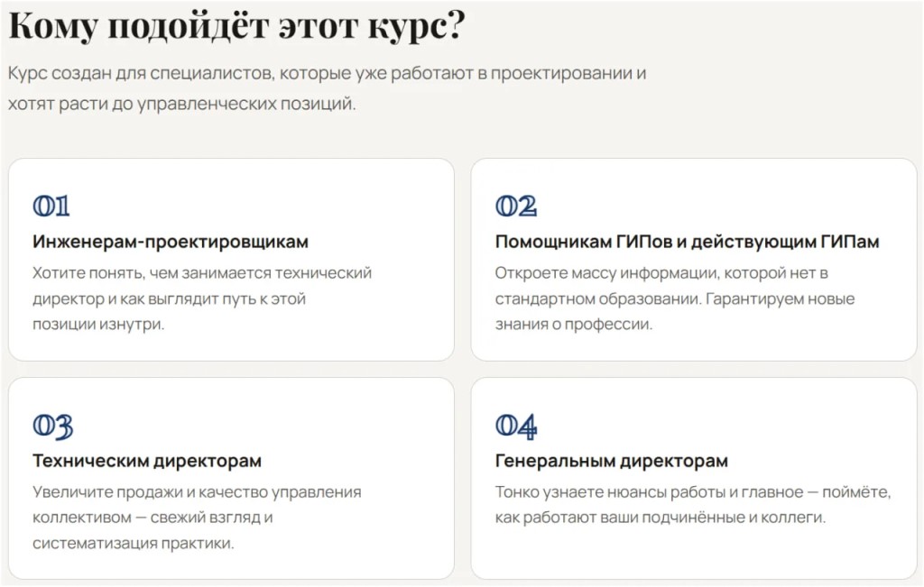Click the Техническим директорам heading
This screenshot has height=587, width=924.
click(x=147, y=461)
